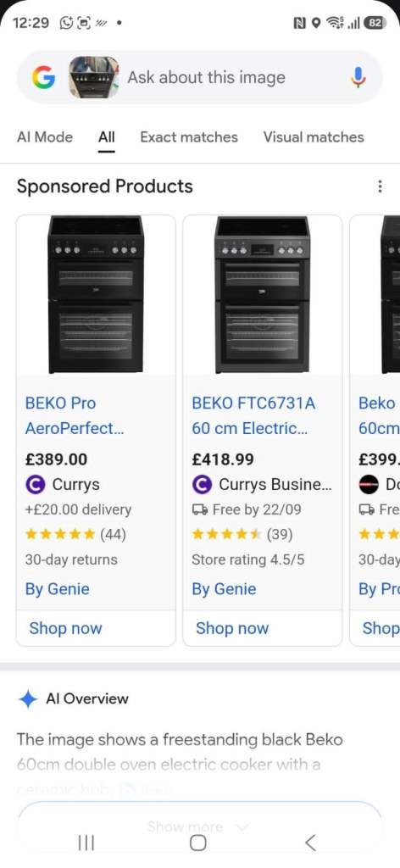The height and width of the screenshot is (868, 400).
Task: Tap the microphone voice search icon
Action: pos(358,77)
